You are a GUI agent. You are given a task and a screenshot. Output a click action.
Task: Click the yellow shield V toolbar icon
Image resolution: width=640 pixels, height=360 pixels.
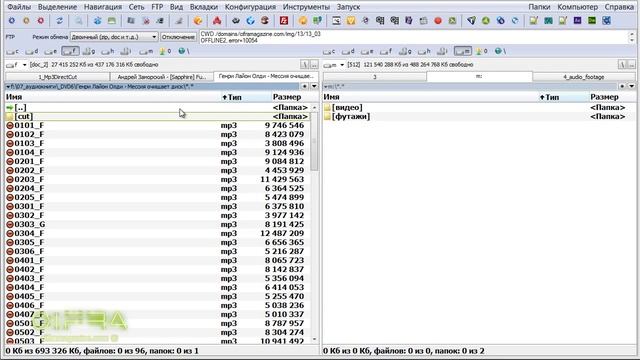pyautogui.click(x=351, y=20)
